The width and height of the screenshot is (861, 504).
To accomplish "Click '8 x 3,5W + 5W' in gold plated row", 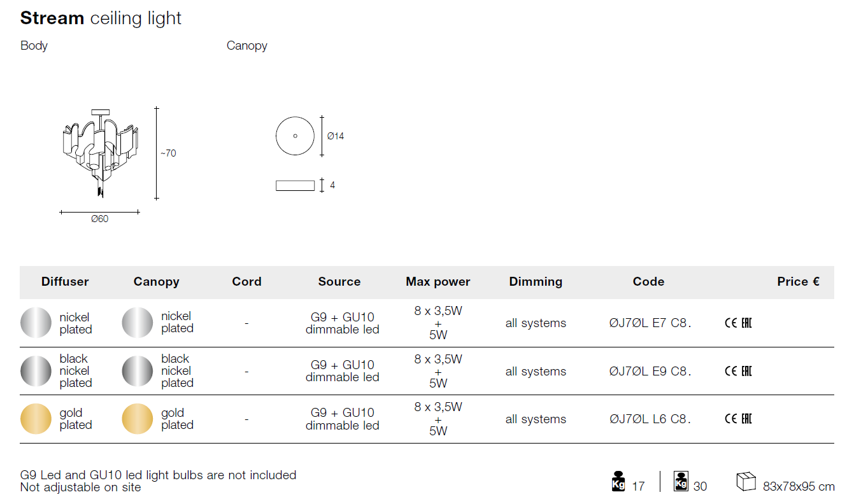I will [438, 419].
